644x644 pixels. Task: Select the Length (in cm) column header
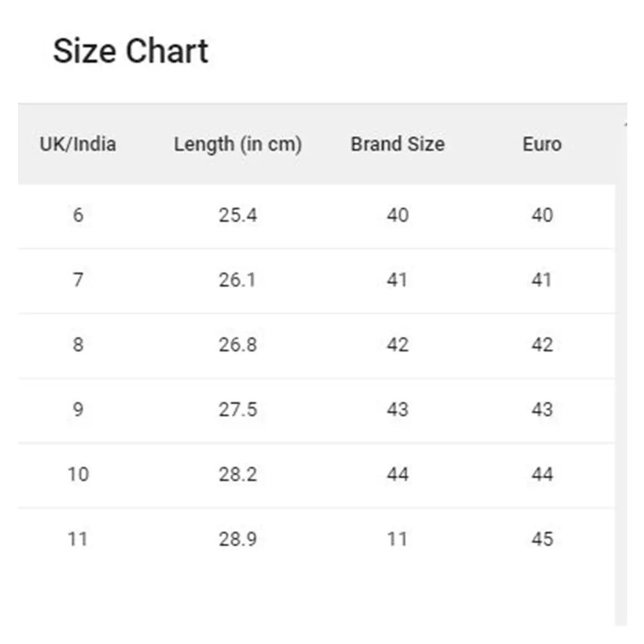pos(238,144)
